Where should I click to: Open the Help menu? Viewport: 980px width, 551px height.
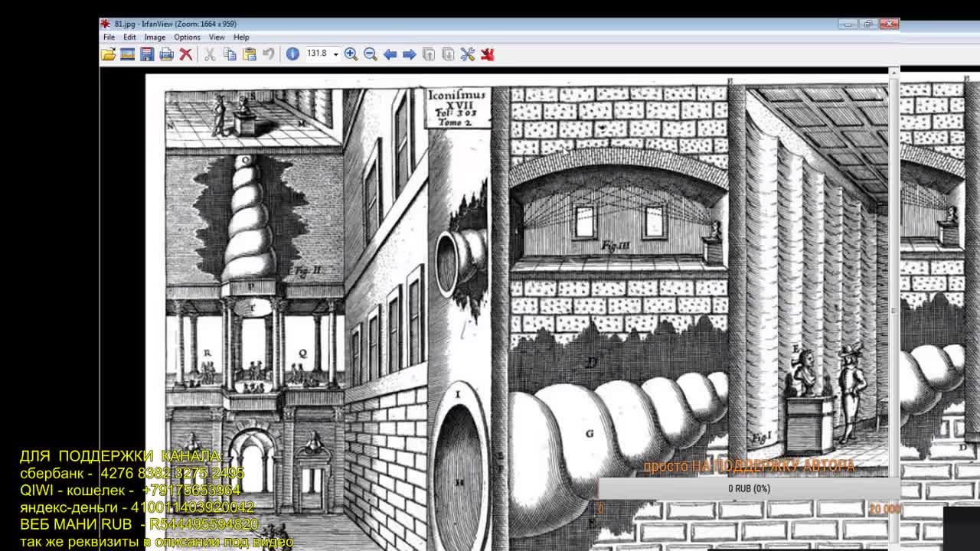(241, 37)
